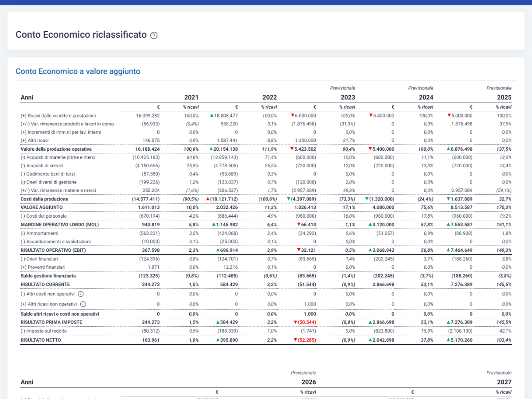Select 2023 Altri ricavi non operativi value 1.000
532x399 pixels.
(x=310, y=304)
